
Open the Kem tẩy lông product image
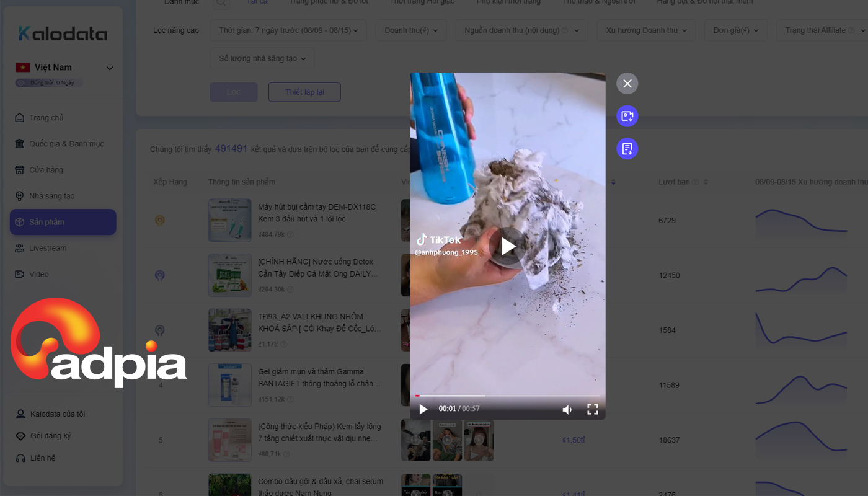(x=230, y=440)
